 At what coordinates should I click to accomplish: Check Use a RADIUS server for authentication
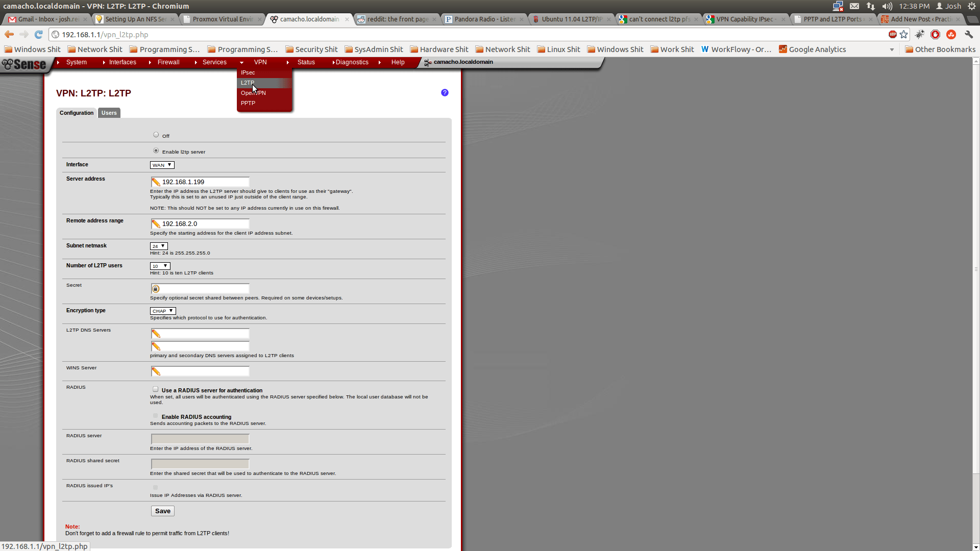(156, 389)
